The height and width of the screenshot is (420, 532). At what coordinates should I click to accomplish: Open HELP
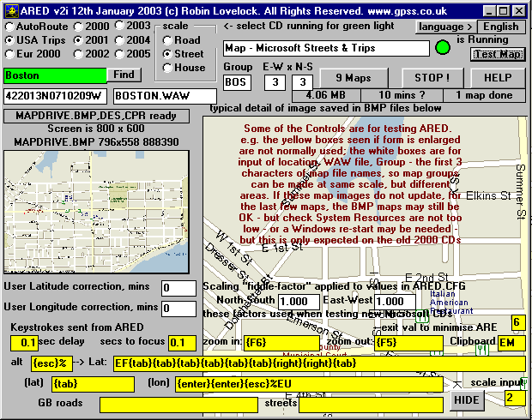498,78
